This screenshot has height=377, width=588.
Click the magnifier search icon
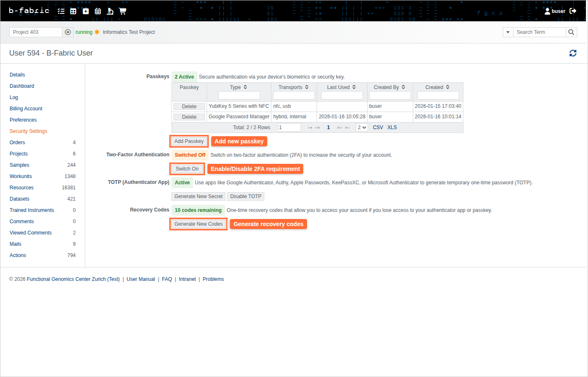(571, 32)
